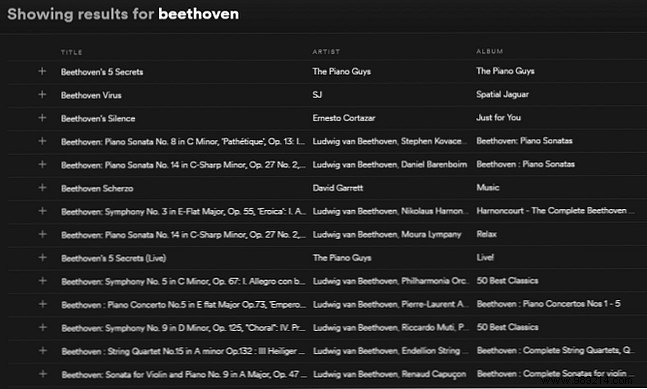Open artist Ernesto Cortazar
Screen dimensions: 647x389
[344, 118]
